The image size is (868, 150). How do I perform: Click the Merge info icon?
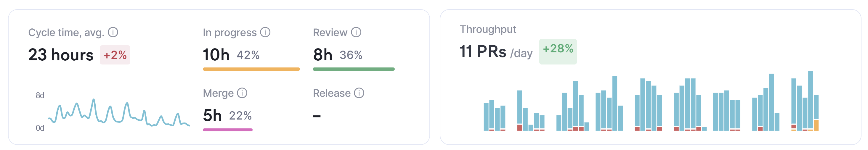click(242, 93)
